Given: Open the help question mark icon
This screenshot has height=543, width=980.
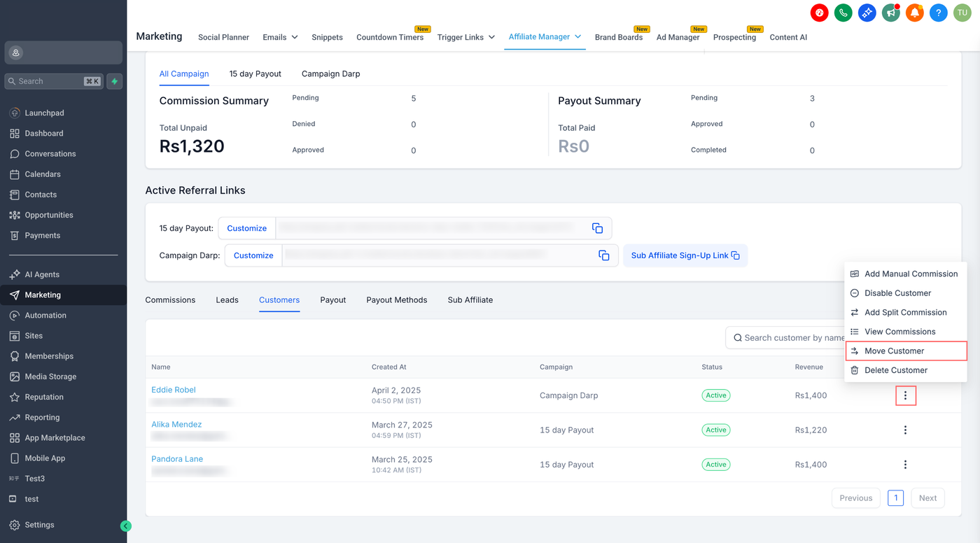Looking at the screenshot, I should pos(938,13).
